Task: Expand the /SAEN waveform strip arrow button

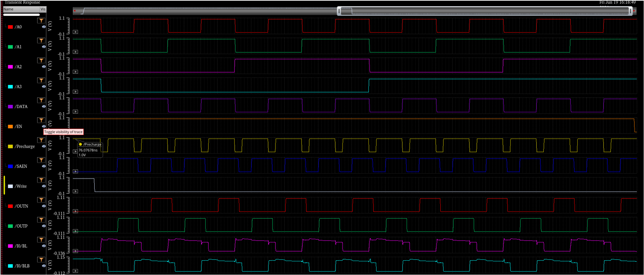Action: [x=75, y=172]
